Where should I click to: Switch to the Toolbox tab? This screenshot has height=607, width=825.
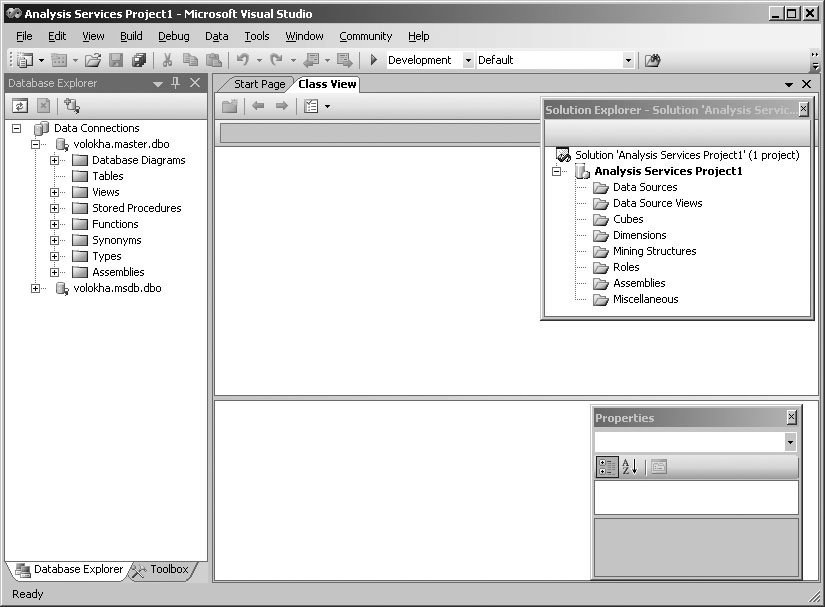pyautogui.click(x=160, y=570)
